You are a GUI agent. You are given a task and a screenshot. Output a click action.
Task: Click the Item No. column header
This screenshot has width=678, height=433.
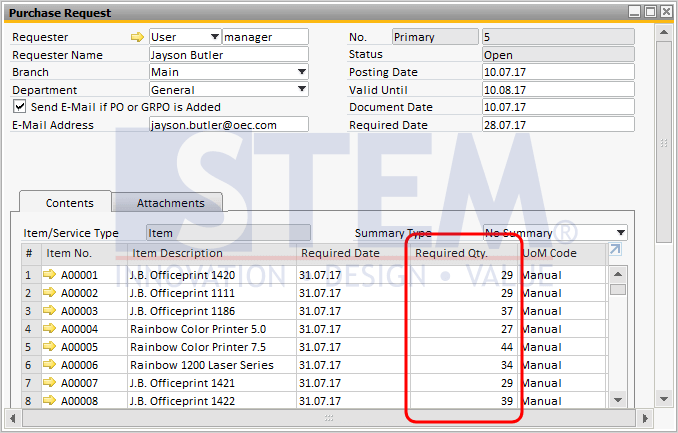click(x=84, y=253)
